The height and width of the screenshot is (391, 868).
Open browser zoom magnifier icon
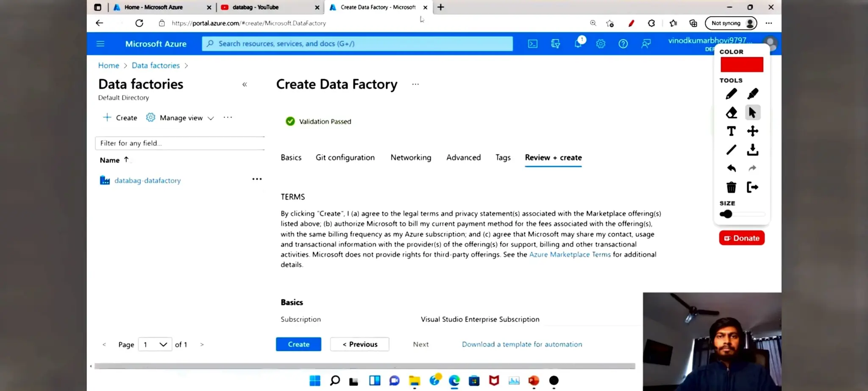(x=593, y=23)
